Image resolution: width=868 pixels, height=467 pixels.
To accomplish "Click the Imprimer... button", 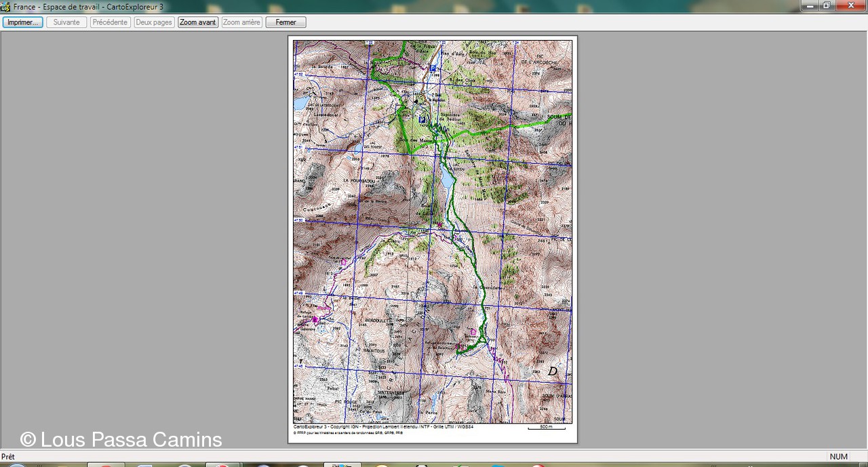I will 23,22.
